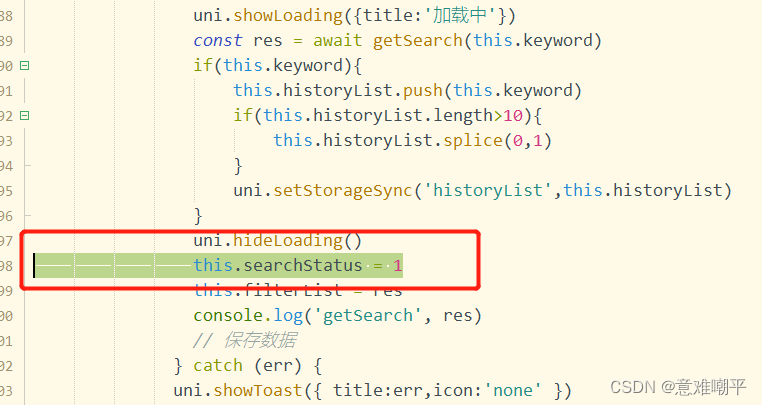The width and height of the screenshot is (762, 405).
Task: Click the await keyword
Action: coord(338,40)
